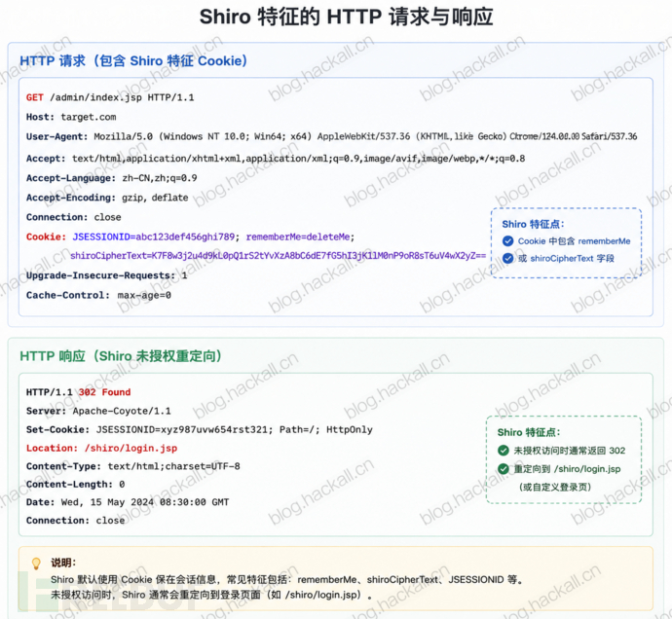Click the '或 shiroCipherText 字段' callout text
Image resolution: width=672 pixels, height=619 pixels.
point(566,258)
